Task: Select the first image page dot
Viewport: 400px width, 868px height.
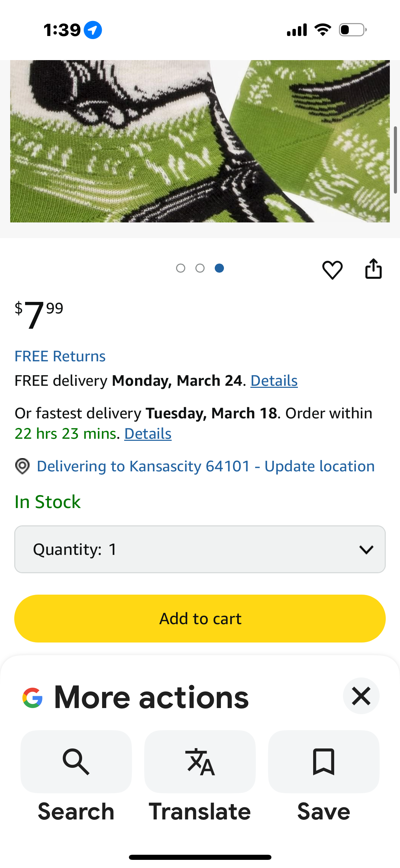Action: click(x=180, y=268)
